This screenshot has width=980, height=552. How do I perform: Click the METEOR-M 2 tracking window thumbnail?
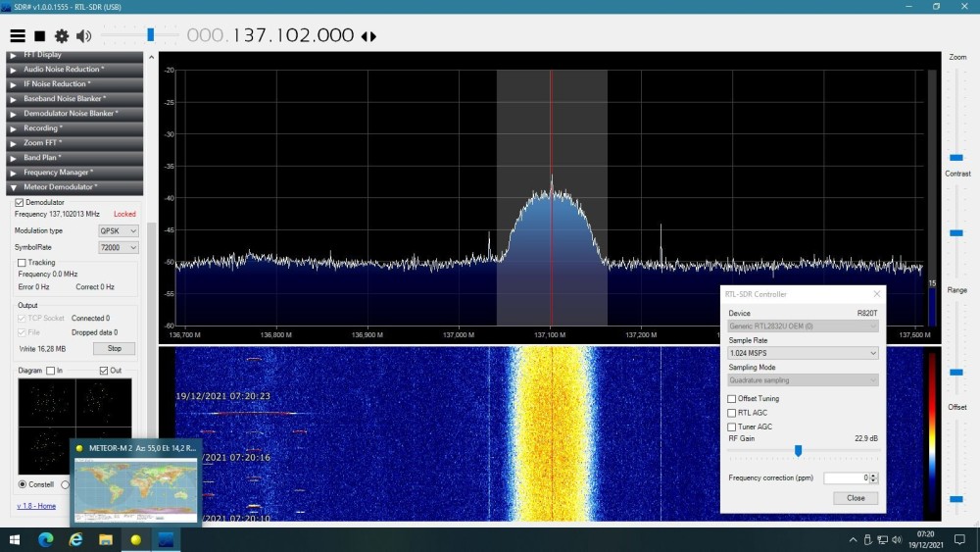pos(135,482)
